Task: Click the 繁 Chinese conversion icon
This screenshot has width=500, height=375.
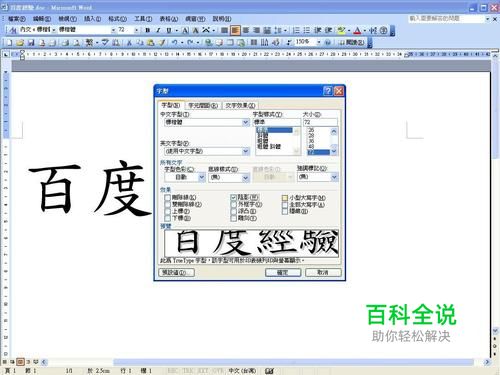Action: (x=89, y=42)
